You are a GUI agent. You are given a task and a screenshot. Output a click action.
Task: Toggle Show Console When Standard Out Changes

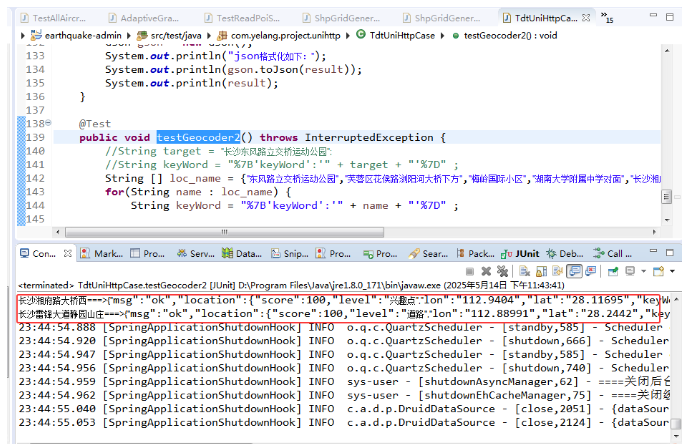coord(574,271)
